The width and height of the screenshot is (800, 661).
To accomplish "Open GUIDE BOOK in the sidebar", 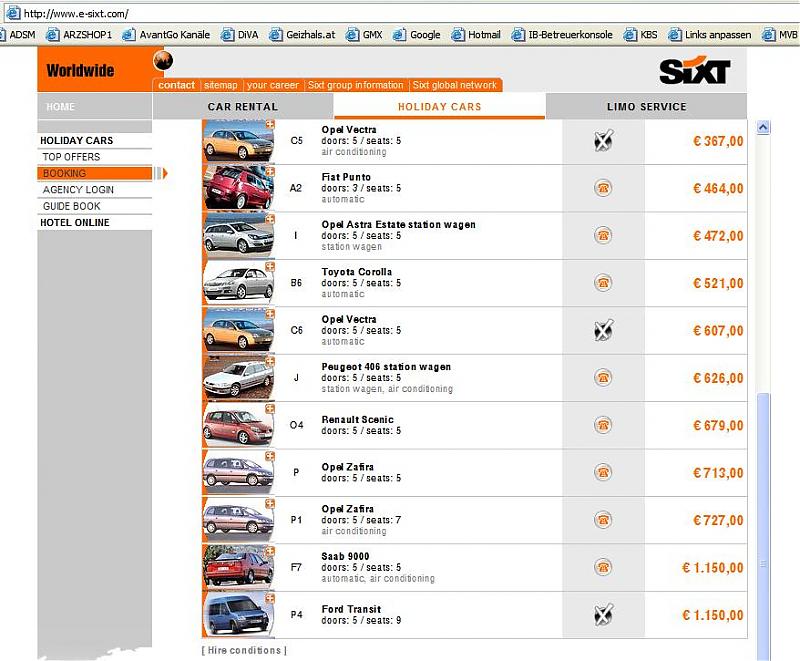I will (x=94, y=206).
